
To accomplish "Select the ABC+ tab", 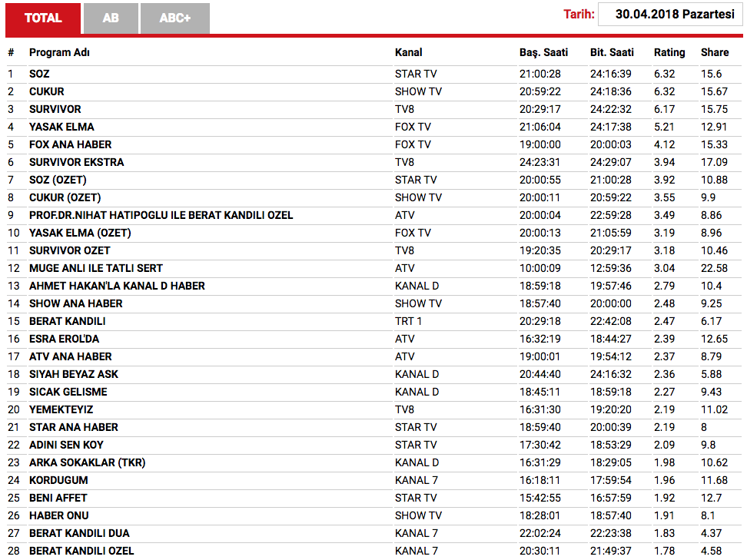I will pos(175,18).
